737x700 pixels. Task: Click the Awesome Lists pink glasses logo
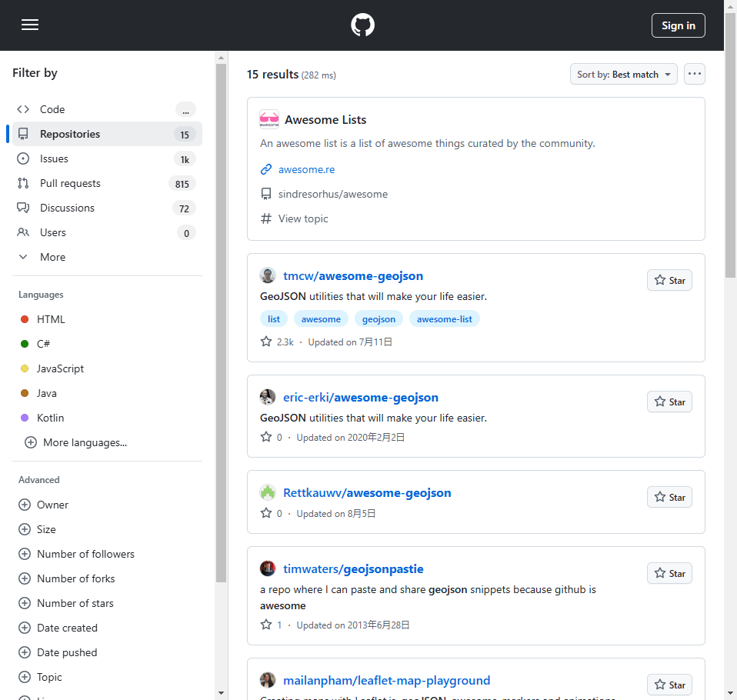[x=269, y=119]
